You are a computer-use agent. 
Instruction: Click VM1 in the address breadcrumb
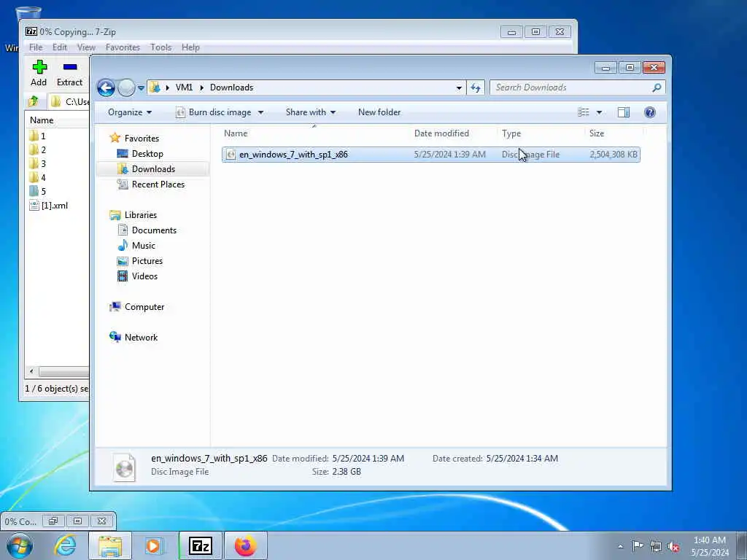pos(184,87)
